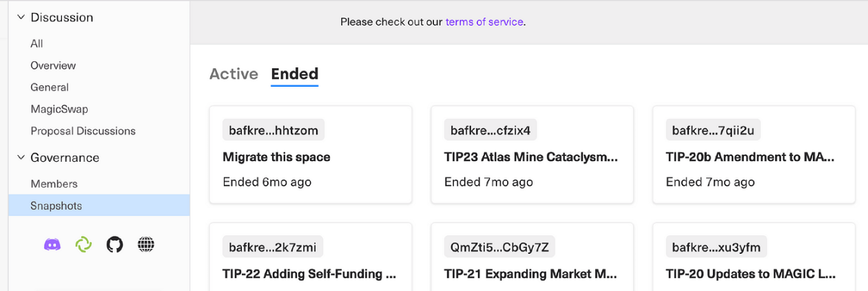Select Snapshots in the sidebar
Image resolution: width=868 pixels, height=291 pixels.
tap(99, 206)
